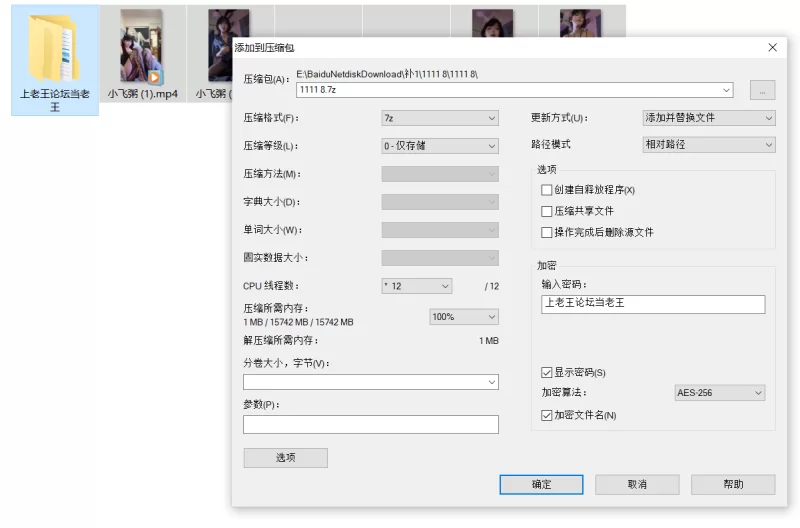Expand the archive name history dropdown
800x528 pixels.
pyautogui.click(x=726, y=90)
